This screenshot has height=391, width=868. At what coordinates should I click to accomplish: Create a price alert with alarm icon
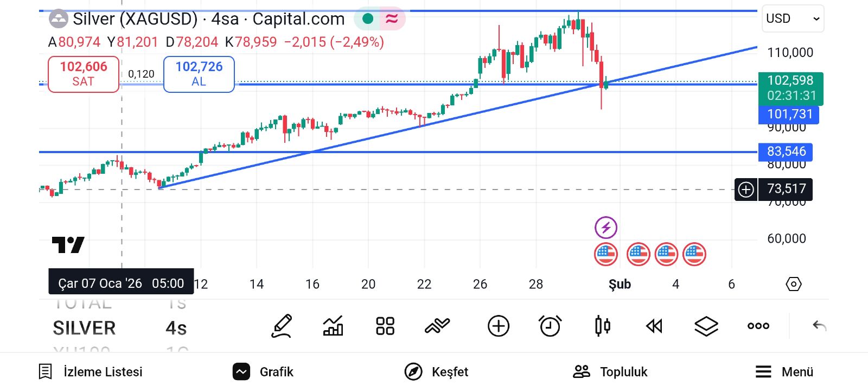pos(550,326)
